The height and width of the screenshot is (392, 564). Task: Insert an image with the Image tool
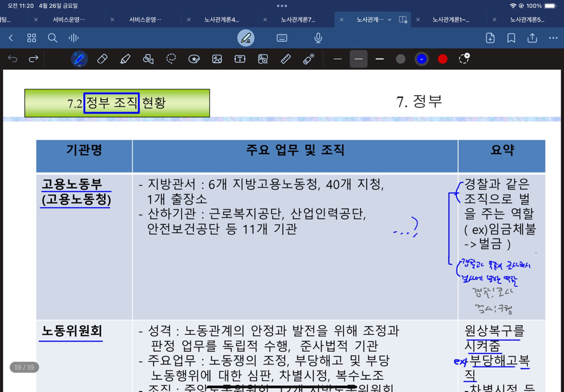[x=217, y=59]
